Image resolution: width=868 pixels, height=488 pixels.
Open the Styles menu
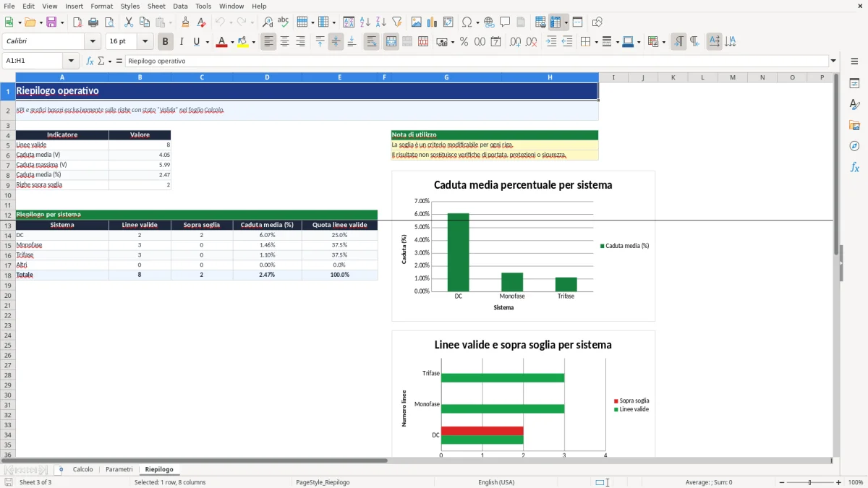130,6
